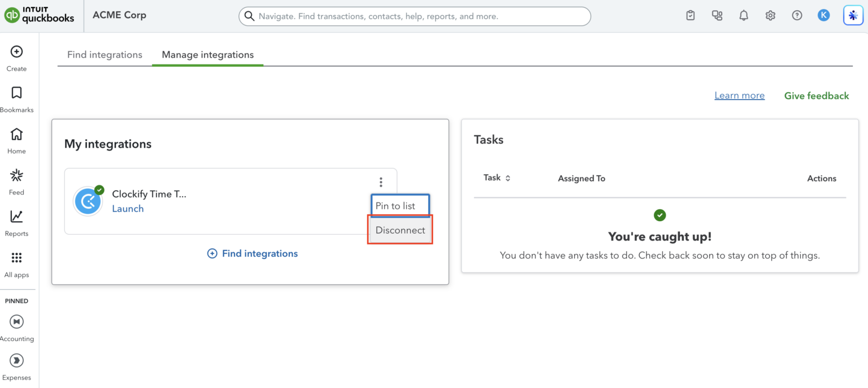The height and width of the screenshot is (388, 868).
Task: Open the settings gear
Action: tap(770, 16)
